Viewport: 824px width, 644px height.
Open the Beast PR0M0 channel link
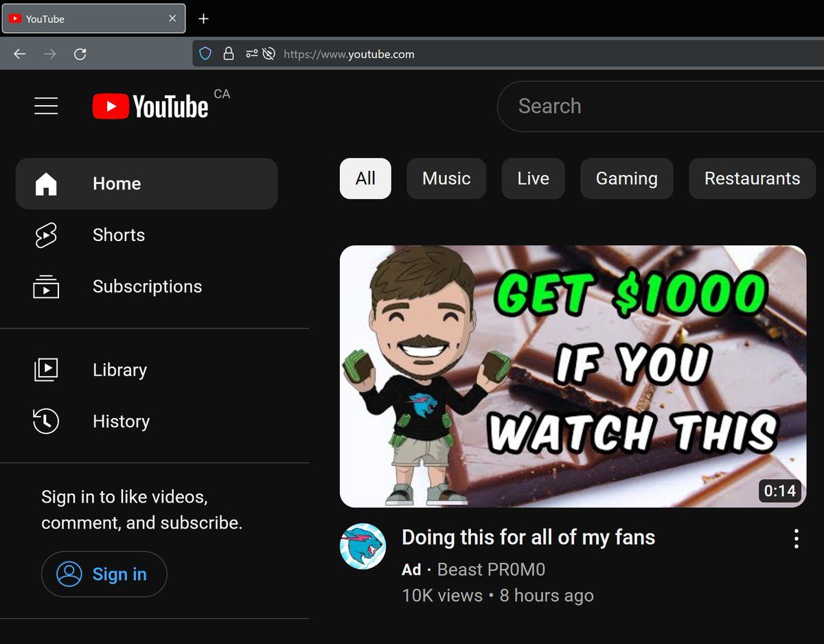coord(491,569)
